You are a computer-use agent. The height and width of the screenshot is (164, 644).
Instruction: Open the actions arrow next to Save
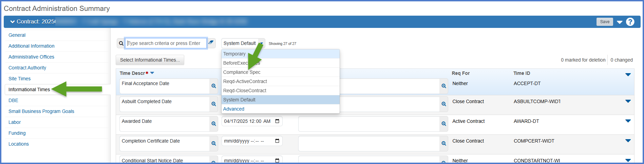pos(620,22)
